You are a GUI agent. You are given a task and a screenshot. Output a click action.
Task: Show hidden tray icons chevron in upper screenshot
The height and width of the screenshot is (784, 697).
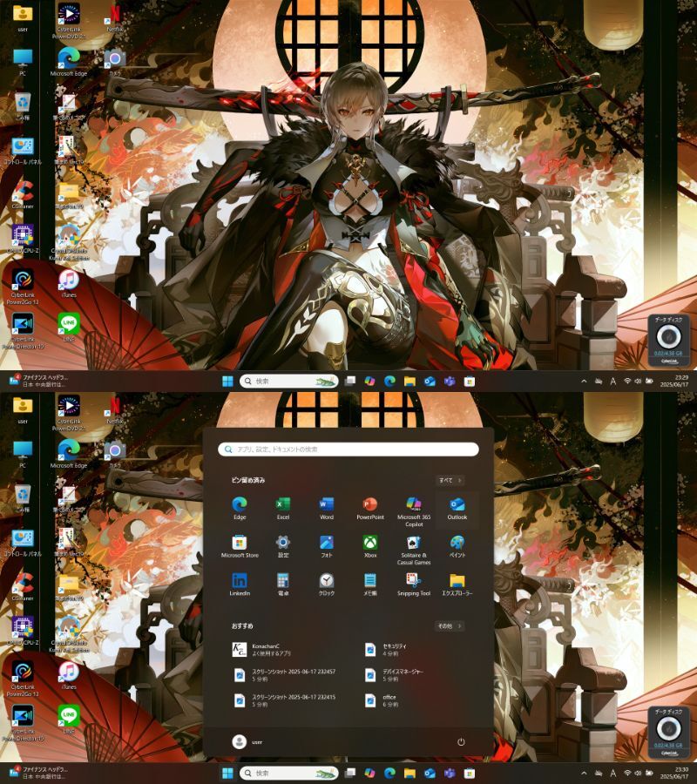point(584,382)
